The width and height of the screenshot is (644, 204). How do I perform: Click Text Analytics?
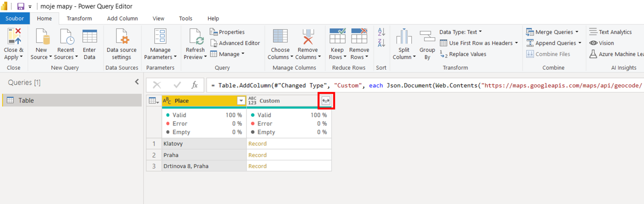[x=611, y=32]
